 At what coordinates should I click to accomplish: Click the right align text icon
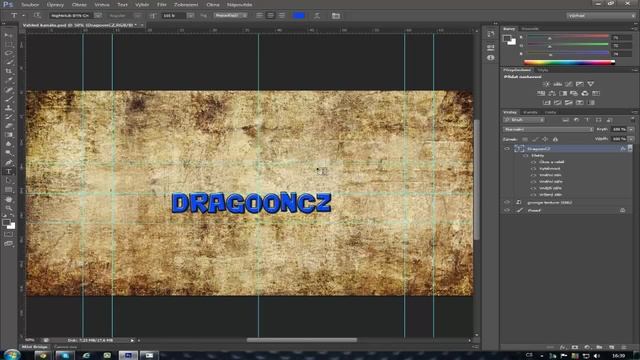click(282, 16)
